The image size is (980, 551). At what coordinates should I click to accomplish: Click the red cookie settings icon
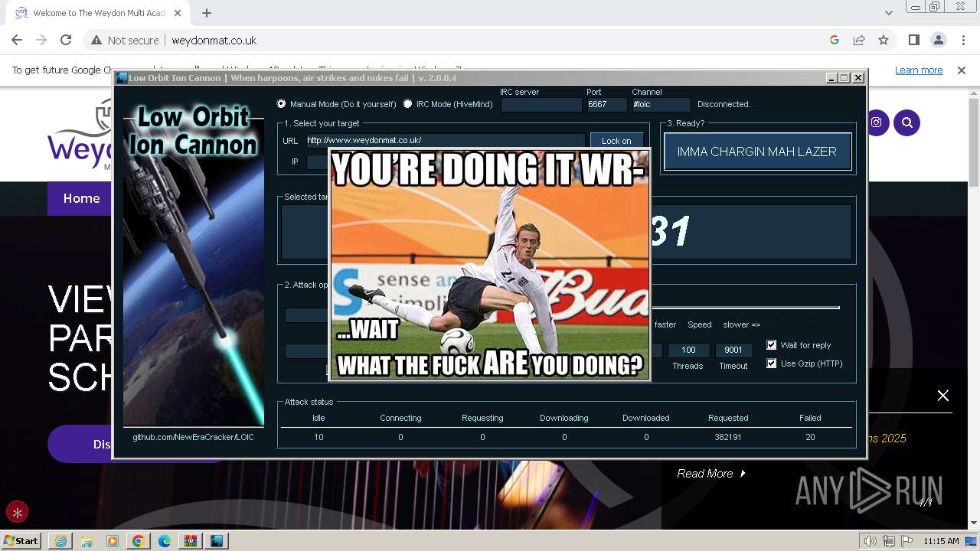[x=17, y=512]
